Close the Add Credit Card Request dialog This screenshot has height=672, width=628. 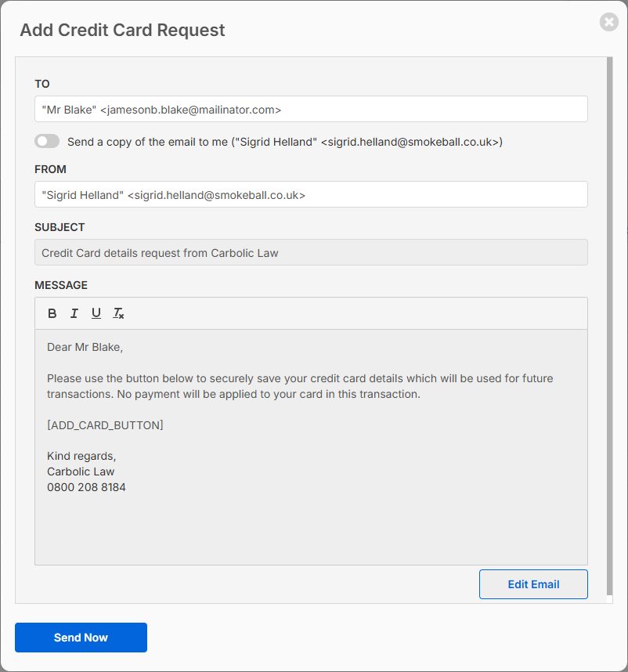(x=608, y=22)
